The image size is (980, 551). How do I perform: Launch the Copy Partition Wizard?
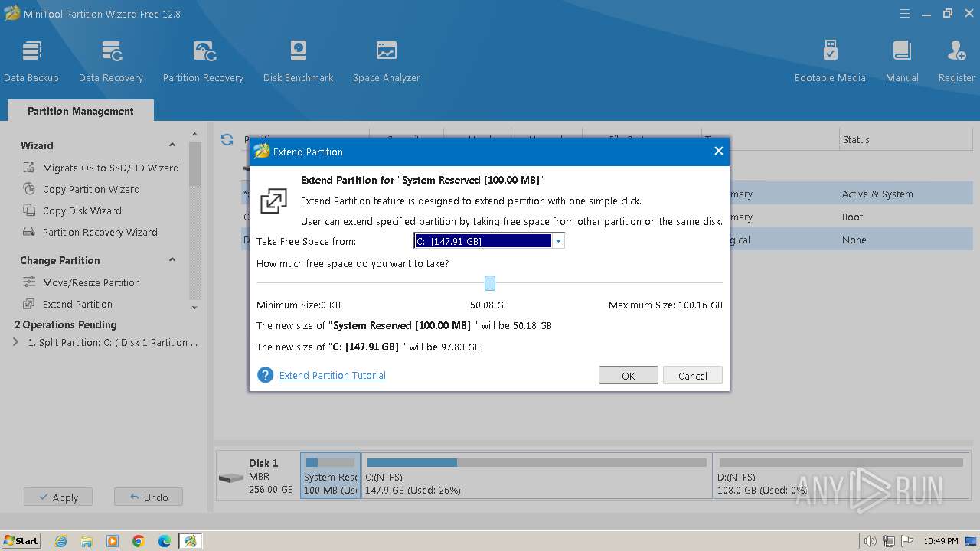point(82,189)
